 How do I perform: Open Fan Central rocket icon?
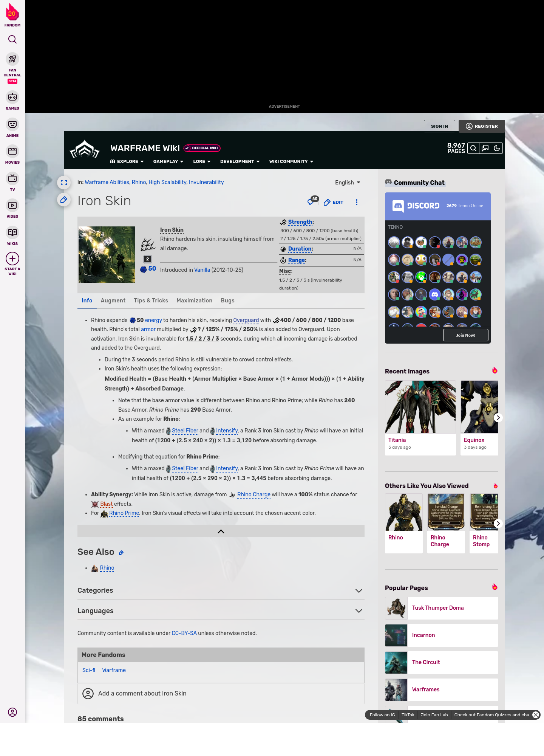tap(12, 59)
